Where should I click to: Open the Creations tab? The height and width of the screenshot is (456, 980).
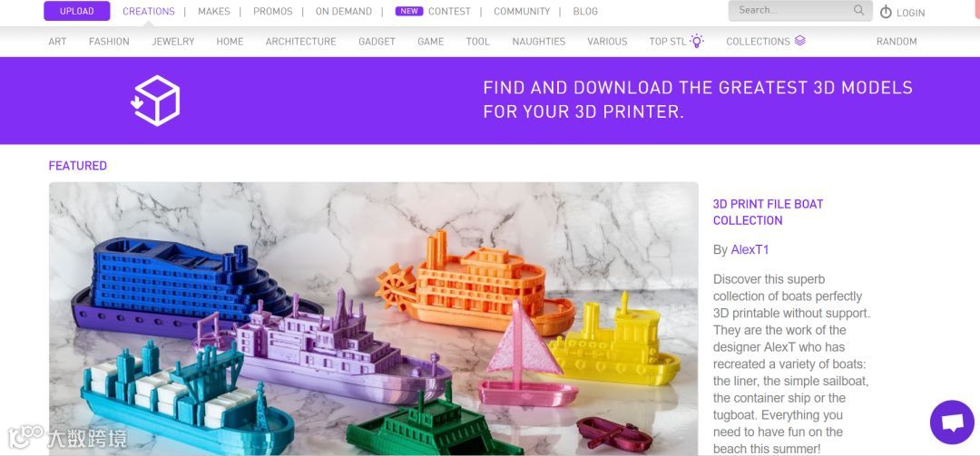(149, 11)
